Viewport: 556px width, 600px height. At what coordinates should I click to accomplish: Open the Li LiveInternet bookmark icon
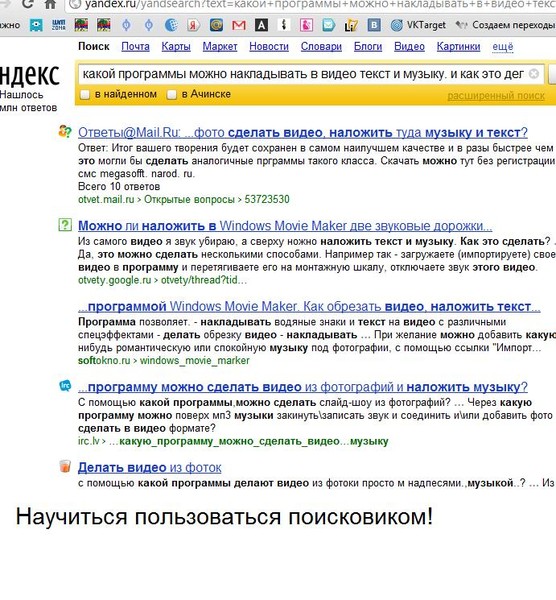click(x=351, y=25)
